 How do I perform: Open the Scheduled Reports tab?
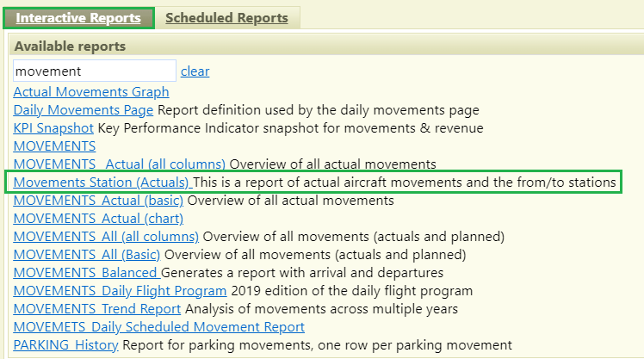226,18
